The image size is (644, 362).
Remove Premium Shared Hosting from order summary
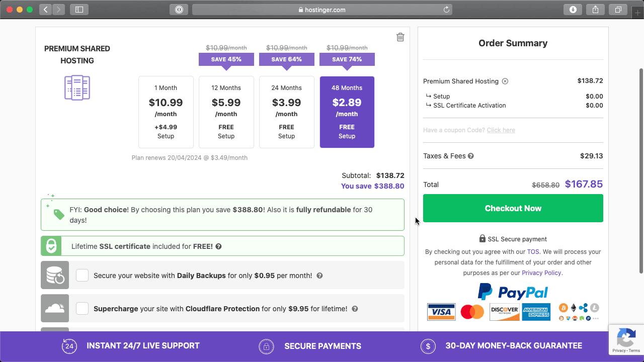[505, 81]
